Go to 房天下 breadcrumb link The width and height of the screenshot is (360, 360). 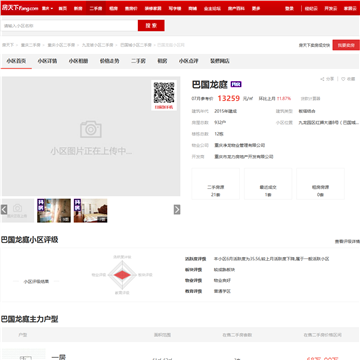pyautogui.click(x=8, y=45)
